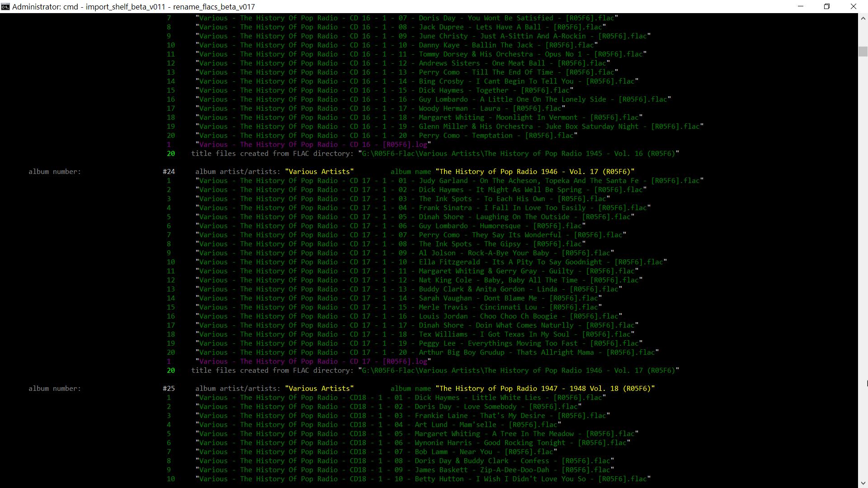The image size is (868, 488).
Task: Click the Judy Garland track line
Action: pos(450,181)
